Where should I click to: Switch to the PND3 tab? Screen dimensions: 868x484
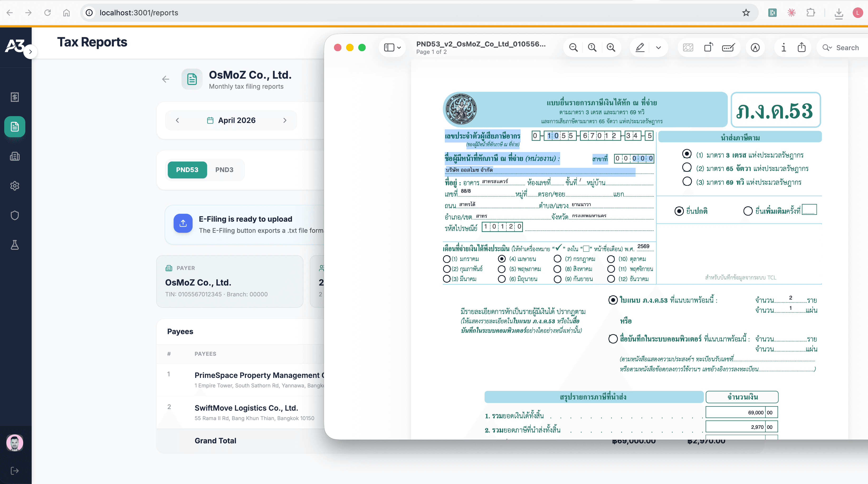coord(225,170)
